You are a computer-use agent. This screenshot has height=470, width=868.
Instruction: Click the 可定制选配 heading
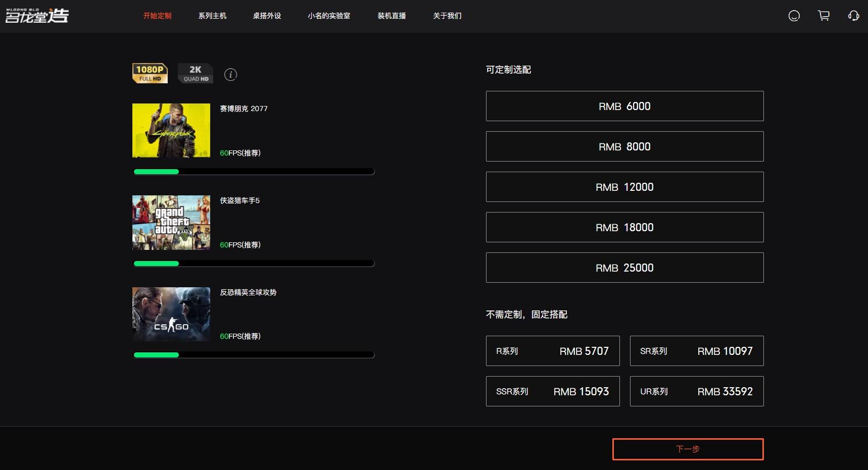click(508, 70)
